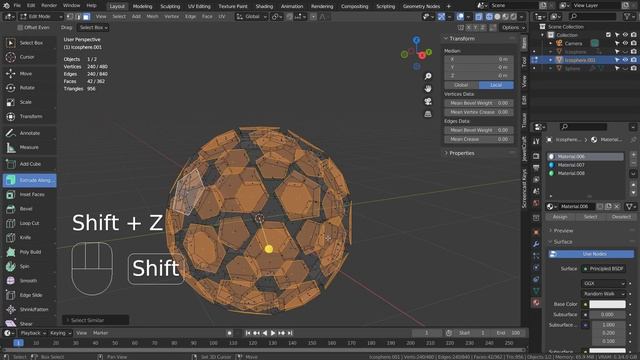
Task: Toggle camera view icon in viewport
Action: coord(428,101)
